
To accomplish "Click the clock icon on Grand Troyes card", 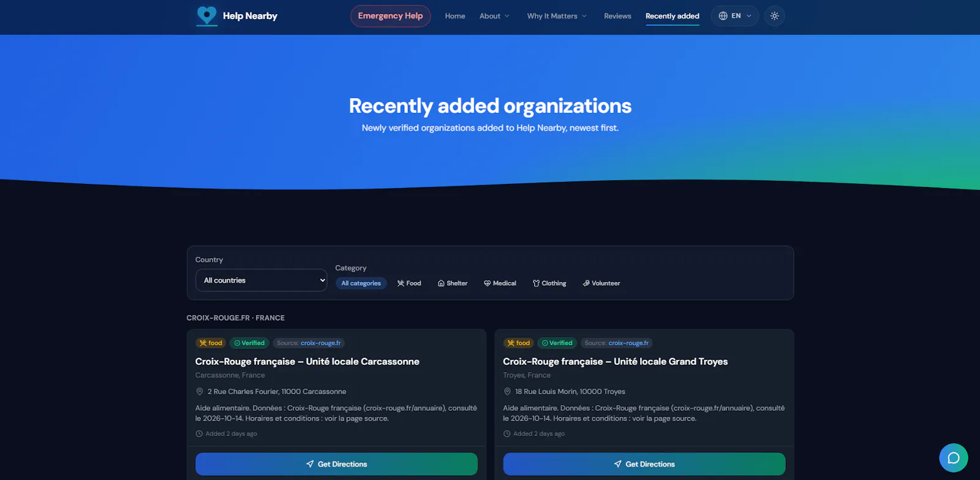I will [507, 433].
